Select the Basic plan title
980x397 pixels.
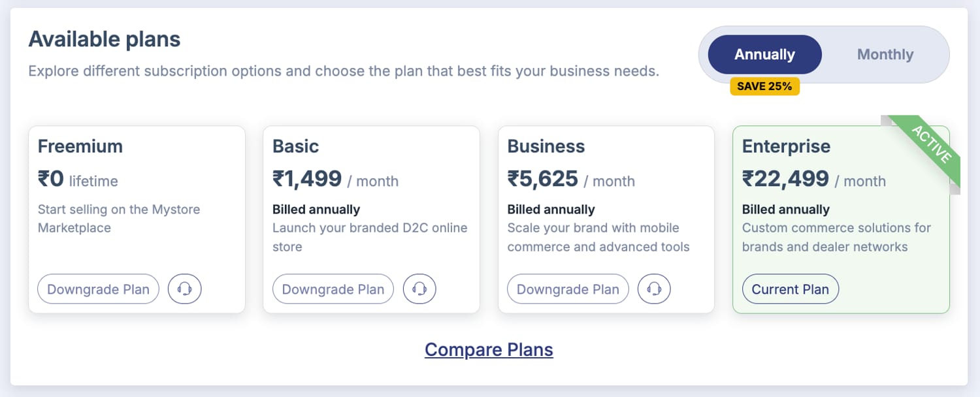tap(296, 146)
